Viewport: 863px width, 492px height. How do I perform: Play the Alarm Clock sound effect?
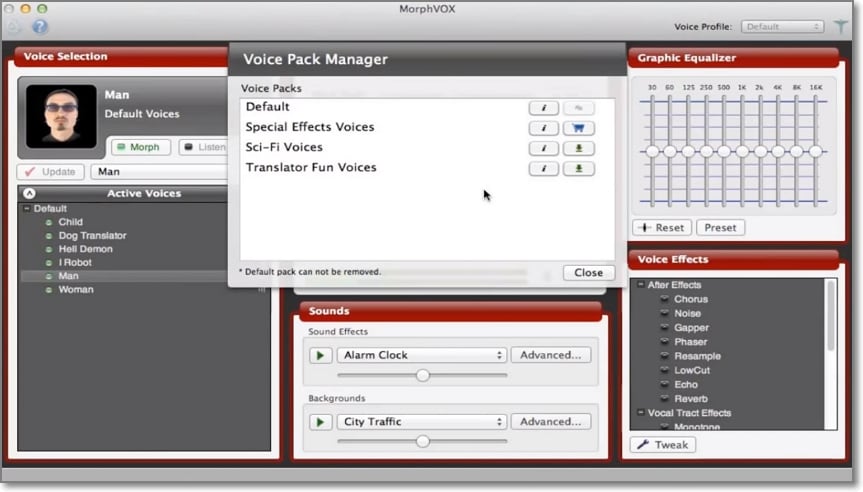[x=320, y=356]
